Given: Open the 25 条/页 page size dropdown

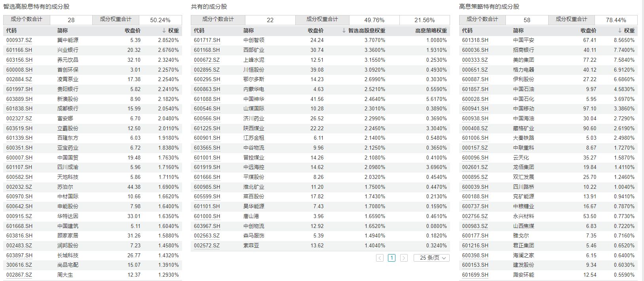Looking at the screenshot, I should click(x=431, y=258).
